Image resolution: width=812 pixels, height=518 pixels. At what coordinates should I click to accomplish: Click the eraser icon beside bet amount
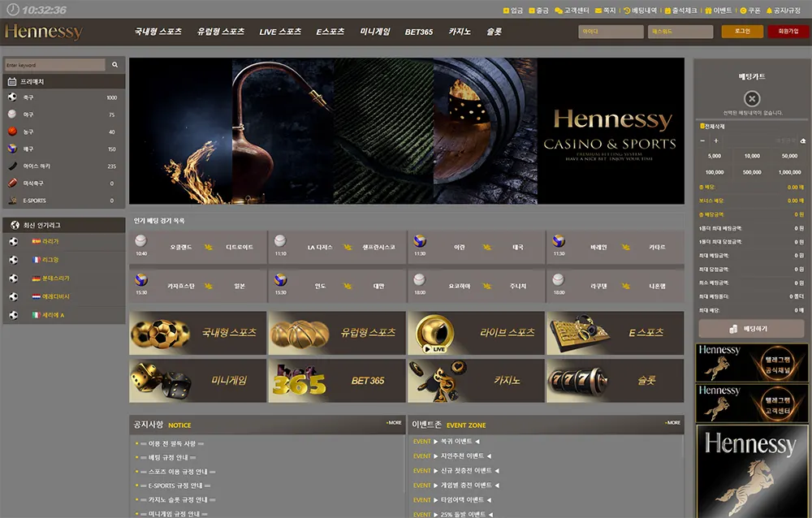tap(803, 141)
